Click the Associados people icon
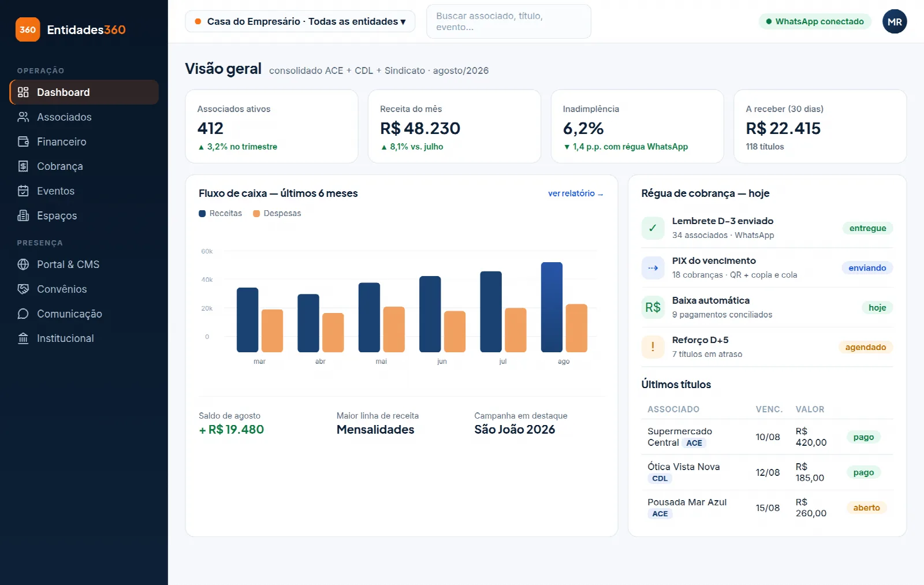 [x=23, y=117]
